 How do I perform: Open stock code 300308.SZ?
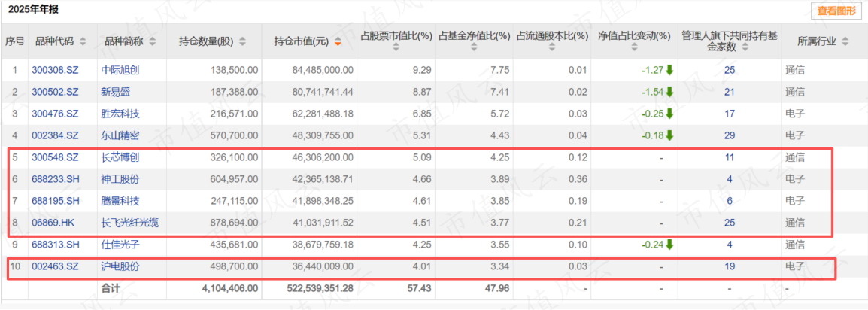pos(56,71)
